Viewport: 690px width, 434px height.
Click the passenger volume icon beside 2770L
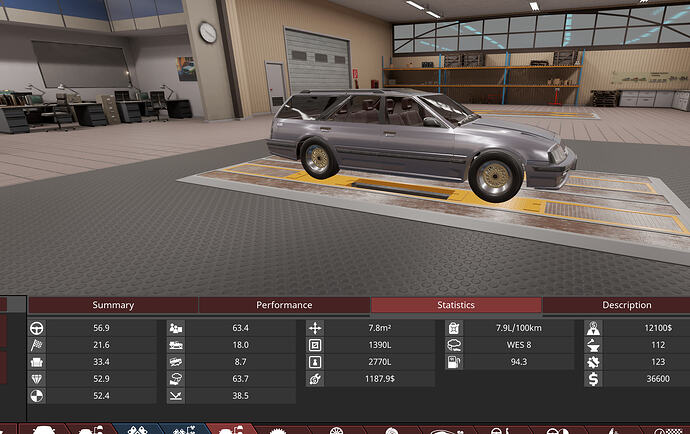click(315, 362)
